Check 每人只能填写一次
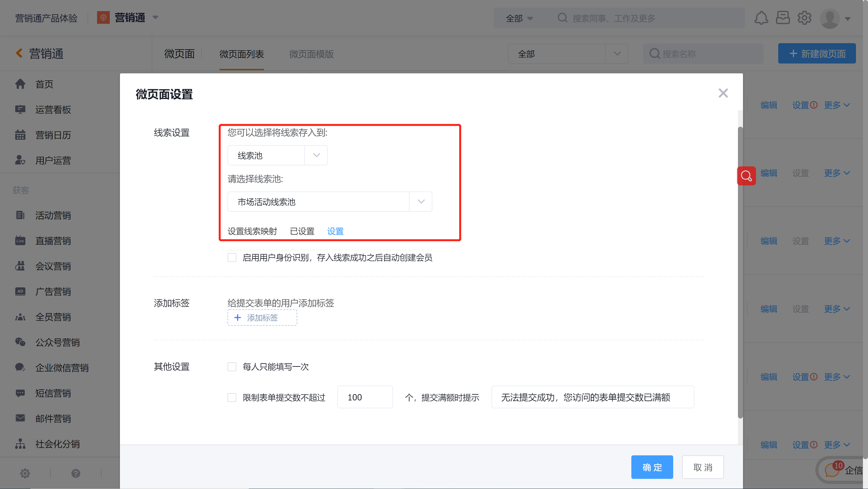This screenshot has width=868, height=489. [232, 366]
